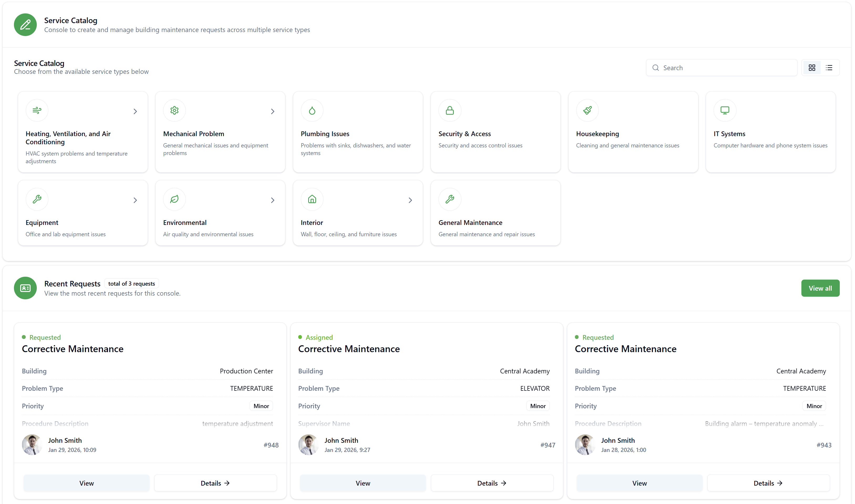This screenshot has width=855, height=504.
Task: Click the padlock icon on Security & Access
Action: [x=450, y=110]
